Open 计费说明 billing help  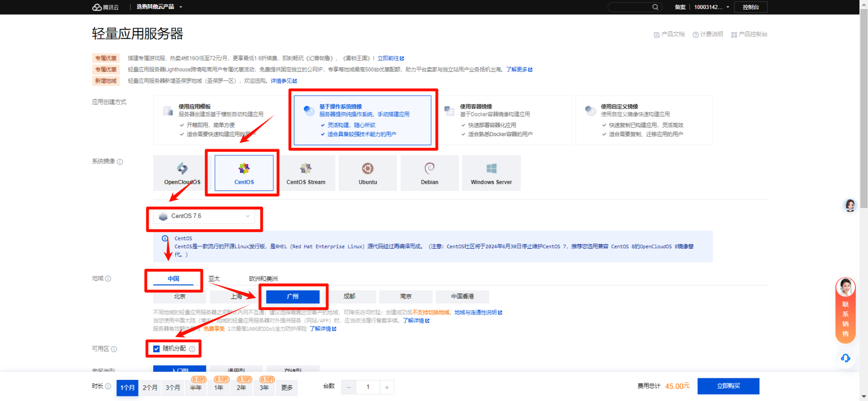click(708, 34)
